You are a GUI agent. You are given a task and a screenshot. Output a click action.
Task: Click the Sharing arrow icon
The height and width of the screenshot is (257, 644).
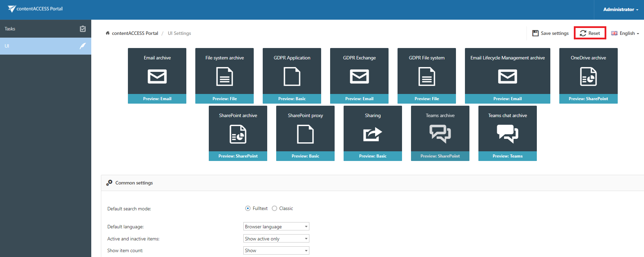pyautogui.click(x=372, y=134)
